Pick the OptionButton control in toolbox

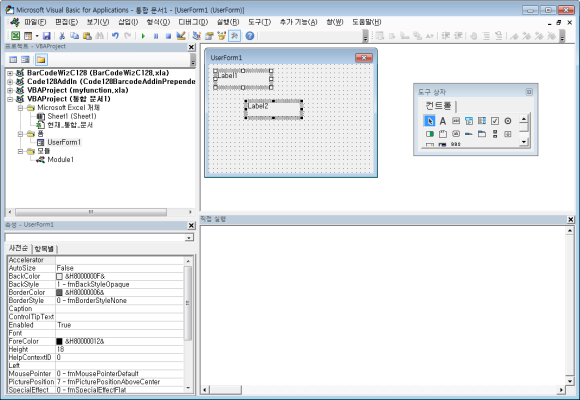click(508, 121)
